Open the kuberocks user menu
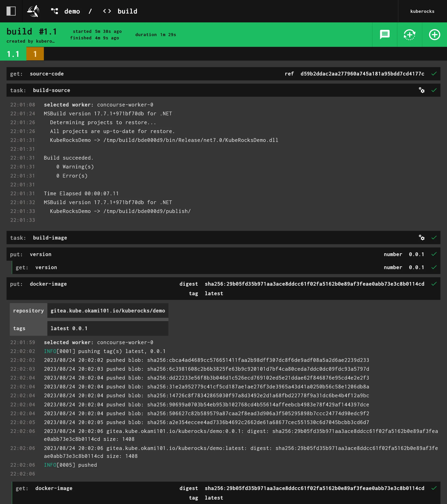 (x=422, y=11)
